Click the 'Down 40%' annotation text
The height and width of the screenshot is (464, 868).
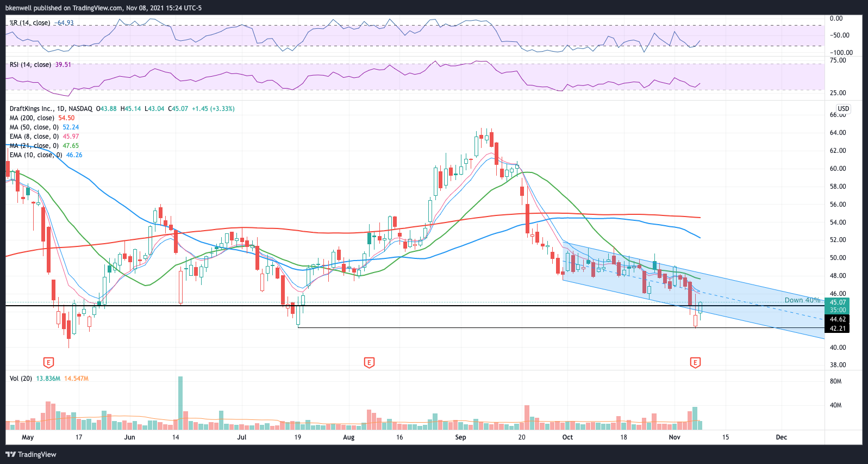pos(802,300)
